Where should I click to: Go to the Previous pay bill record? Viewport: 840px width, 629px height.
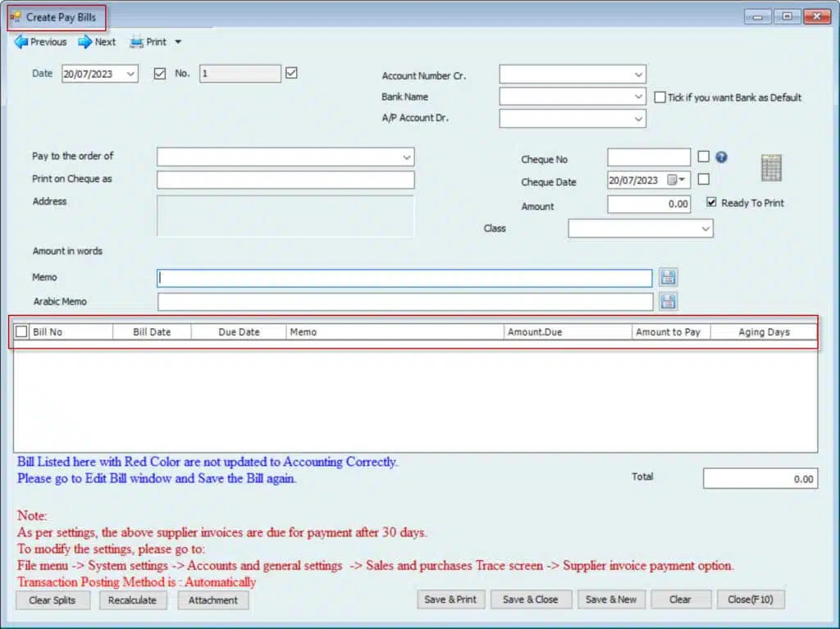click(x=40, y=42)
